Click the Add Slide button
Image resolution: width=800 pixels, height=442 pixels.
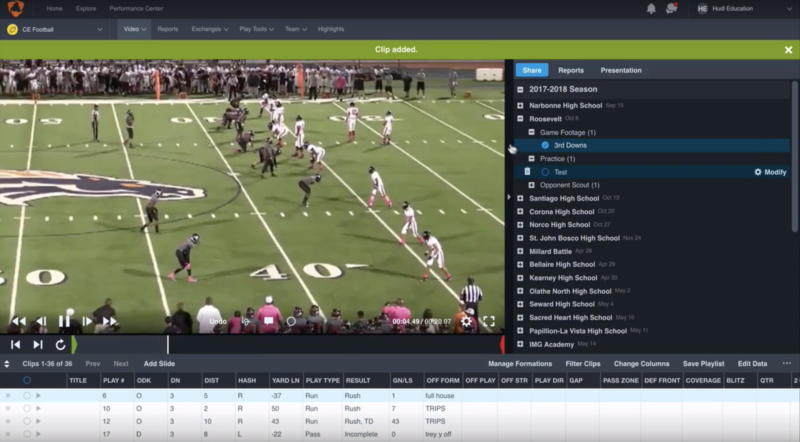coord(159,364)
